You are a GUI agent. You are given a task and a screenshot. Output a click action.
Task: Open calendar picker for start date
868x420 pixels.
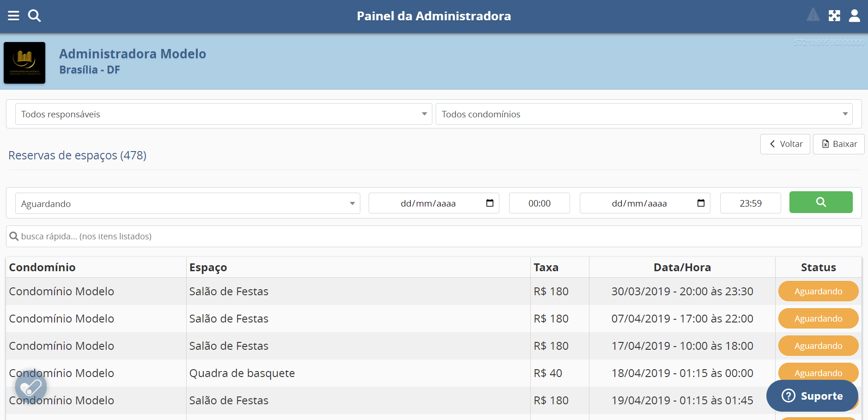(x=490, y=203)
